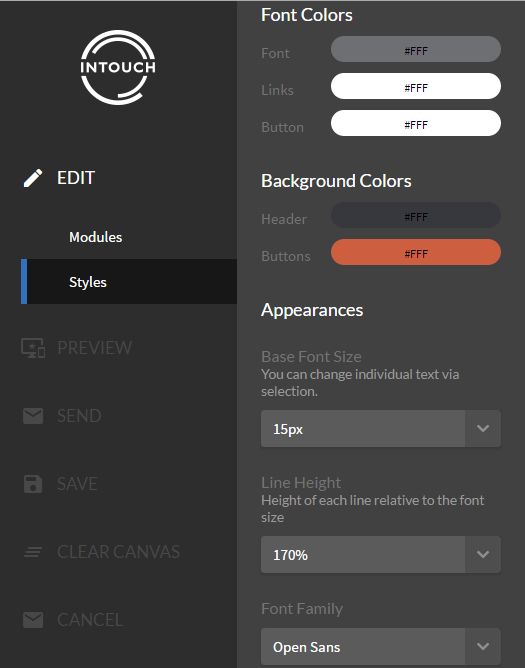Click the PREVIEW text label

tap(95, 348)
